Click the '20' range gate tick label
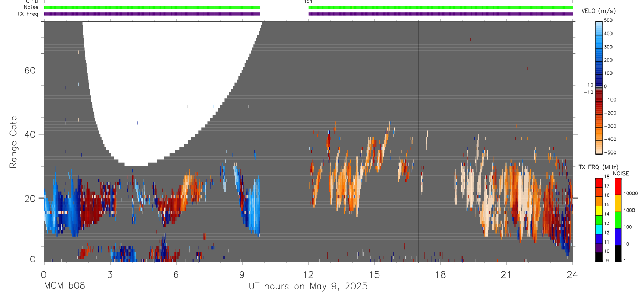This screenshot has width=644, height=297. pyautogui.click(x=30, y=198)
